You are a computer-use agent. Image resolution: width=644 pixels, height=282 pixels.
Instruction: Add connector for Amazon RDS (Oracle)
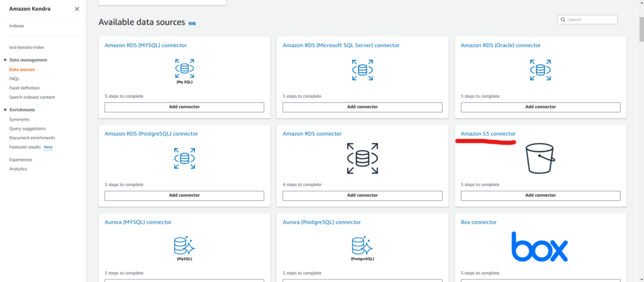[540, 107]
